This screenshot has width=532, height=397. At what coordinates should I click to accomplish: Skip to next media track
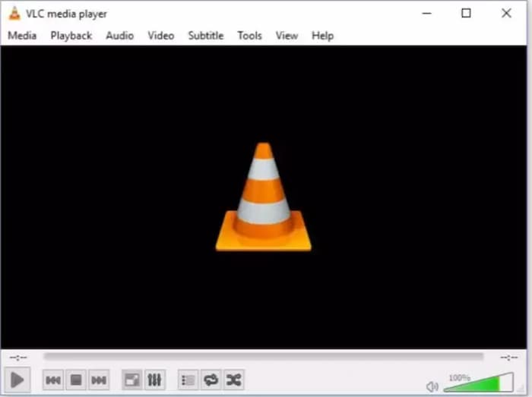99,380
